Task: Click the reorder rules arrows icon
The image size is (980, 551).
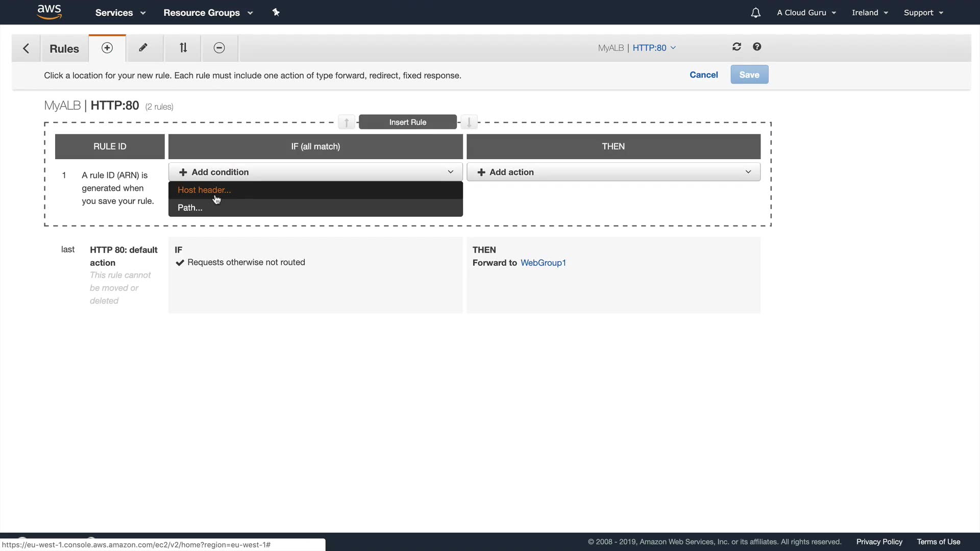Action: 183,48
